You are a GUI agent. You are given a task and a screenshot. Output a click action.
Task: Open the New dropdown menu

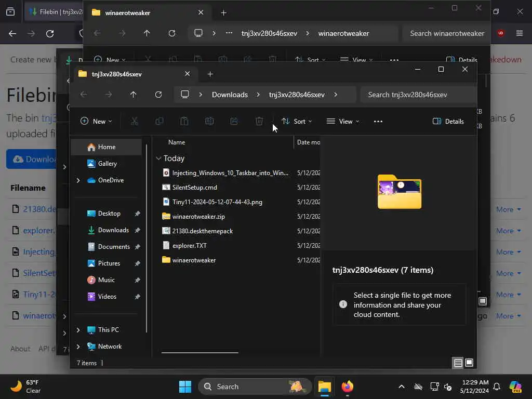(96, 122)
